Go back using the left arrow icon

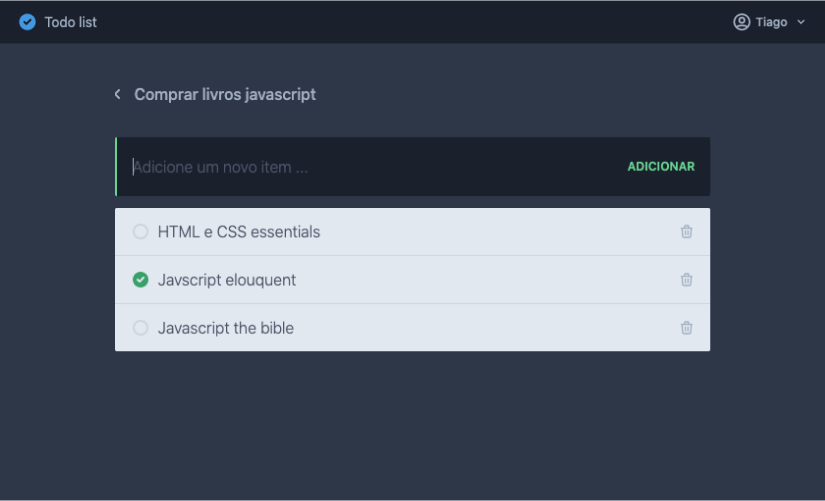click(117, 94)
